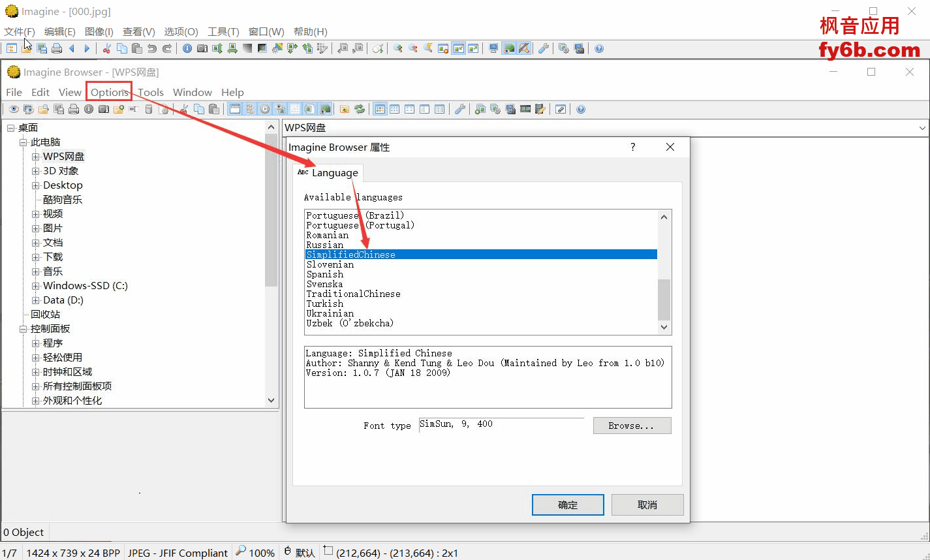Select the Language tab

pyautogui.click(x=328, y=172)
